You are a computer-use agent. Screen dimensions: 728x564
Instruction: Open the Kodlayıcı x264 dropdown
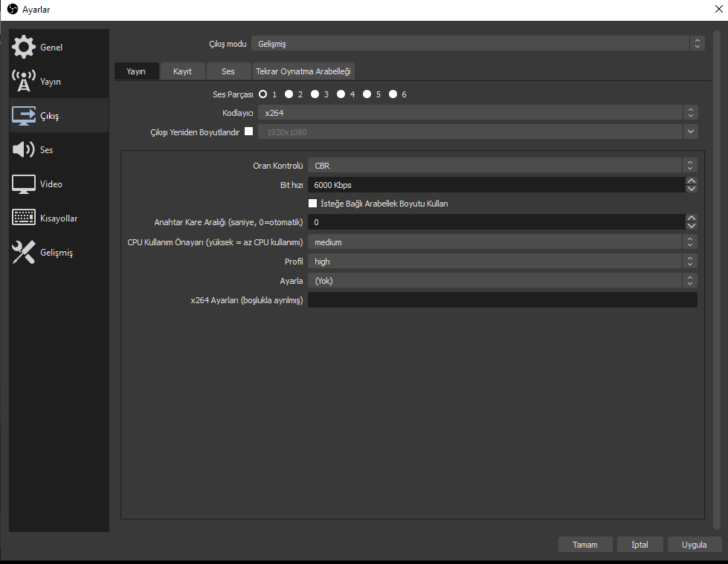[x=477, y=113]
